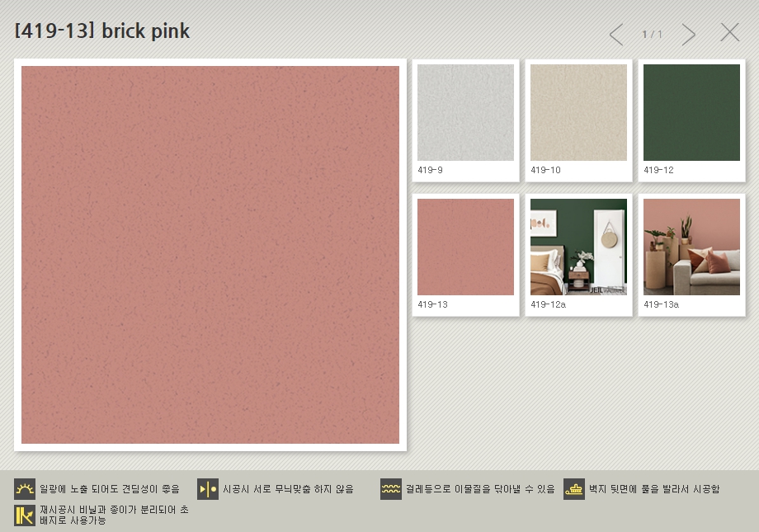The width and height of the screenshot is (759, 532).
Task: Select the brick pink 419-13 swatch
Action: [465, 247]
